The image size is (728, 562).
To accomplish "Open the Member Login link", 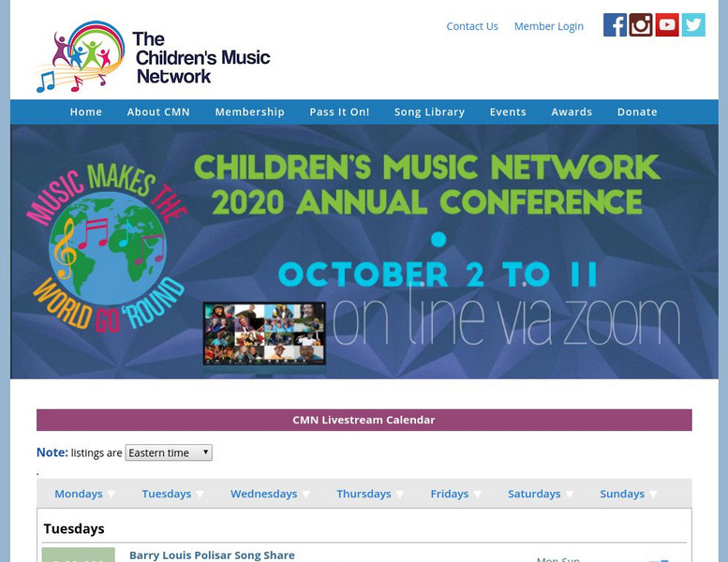I will [x=549, y=26].
